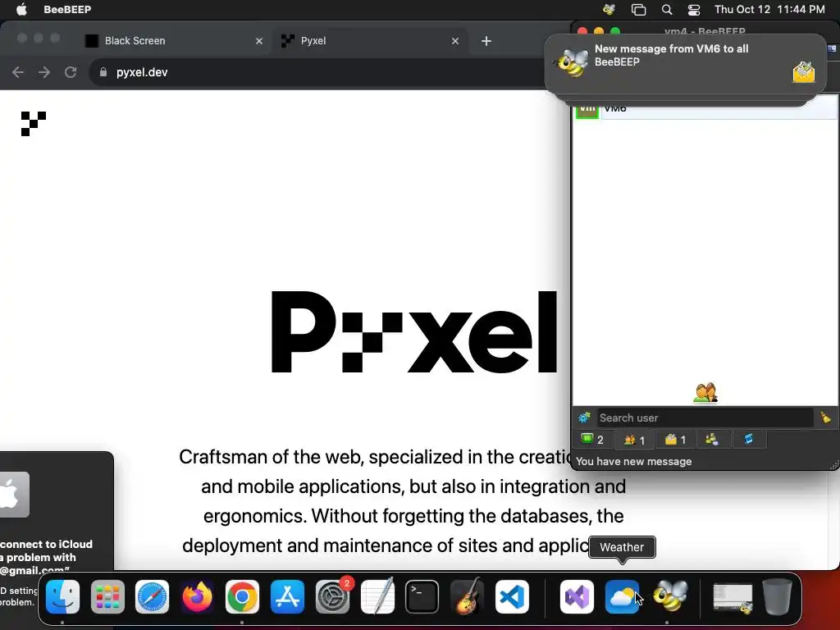Open the blue file-sharing tab in BeeBEEP
This screenshot has height=630, width=840.
tap(748, 440)
